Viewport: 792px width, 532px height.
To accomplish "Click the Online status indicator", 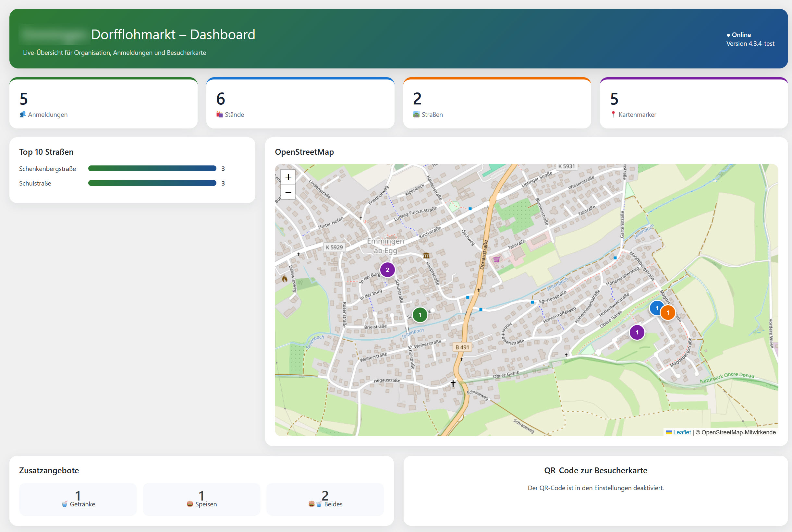I will coord(738,35).
